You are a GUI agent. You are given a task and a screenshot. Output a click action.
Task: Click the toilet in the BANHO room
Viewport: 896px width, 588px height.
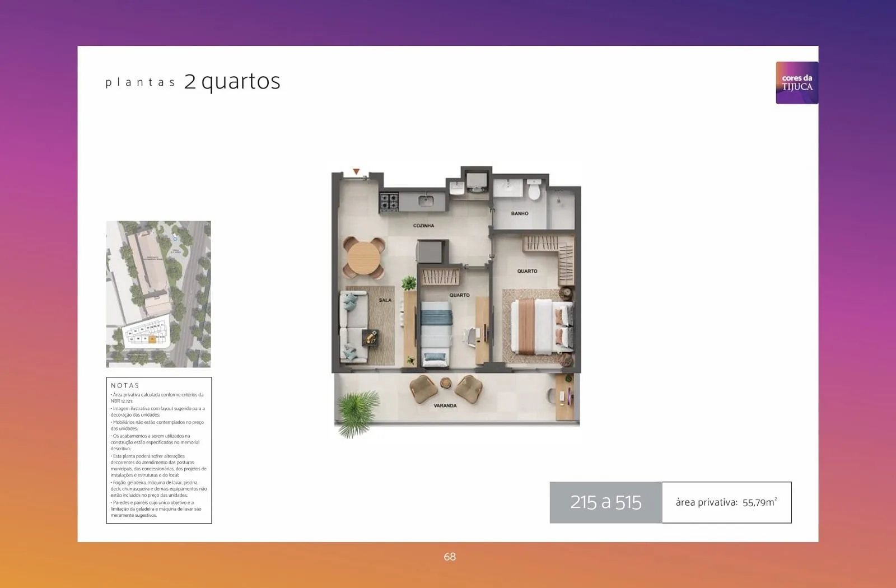pos(534,190)
